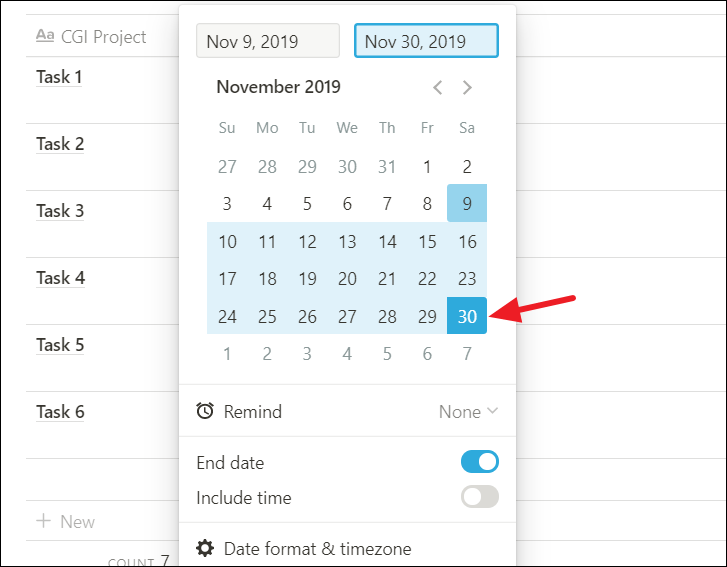Click the Aa icon beside CGI Project
The height and width of the screenshot is (567, 727).
(x=45, y=36)
